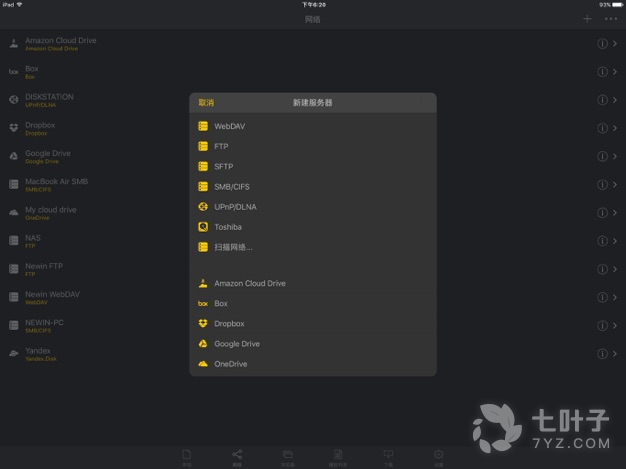The image size is (626, 469).
Task: Add Dropbox from the new server dialog
Action: (x=313, y=324)
